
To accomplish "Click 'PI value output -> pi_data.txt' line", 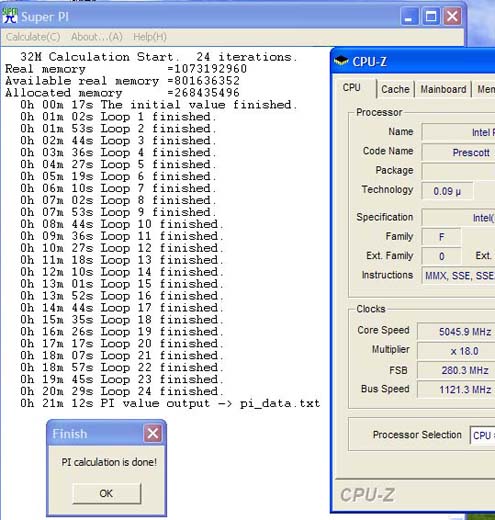I will (x=170, y=403).
